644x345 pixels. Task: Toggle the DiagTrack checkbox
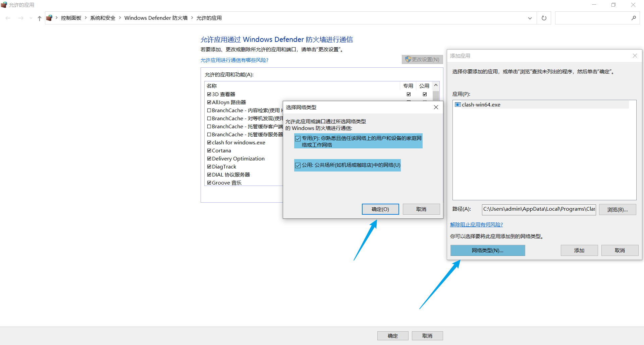tap(209, 167)
